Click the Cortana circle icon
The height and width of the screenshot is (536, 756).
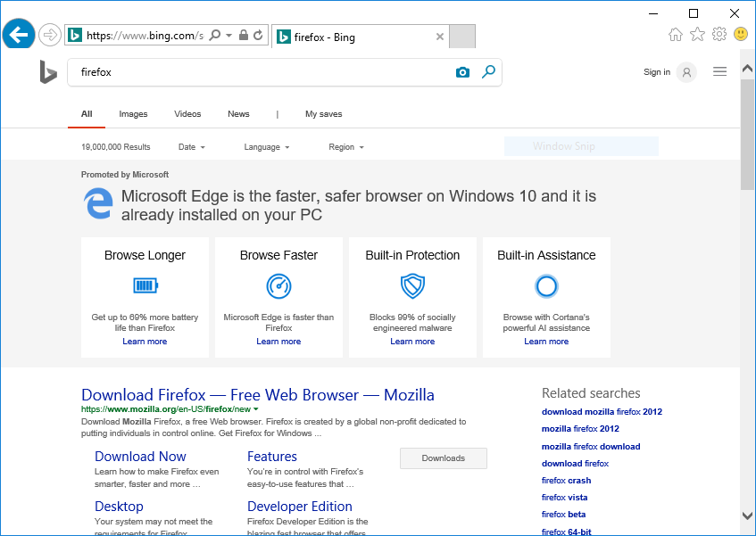pos(546,286)
